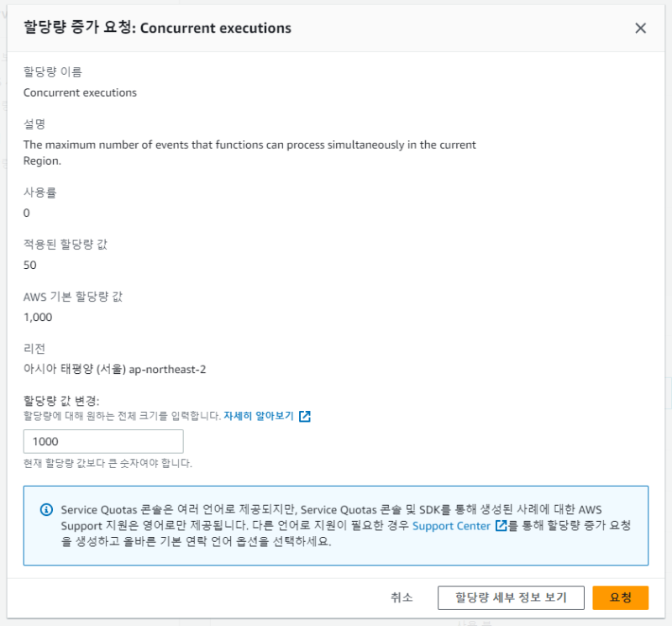Screen dimensions: 672x626
Task: Click the hint text below the value field
Action: tap(108, 463)
